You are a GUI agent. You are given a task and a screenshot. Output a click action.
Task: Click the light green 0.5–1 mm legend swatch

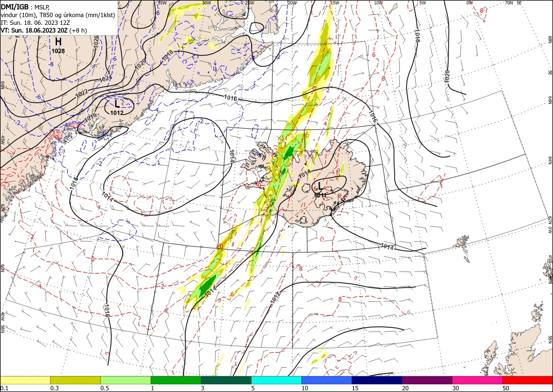(126, 380)
